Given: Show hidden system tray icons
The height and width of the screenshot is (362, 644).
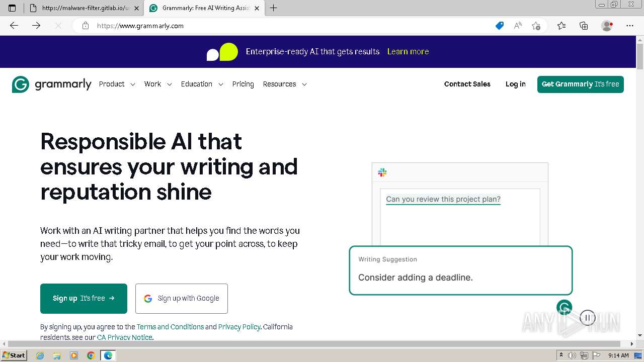Looking at the screenshot, I should click(x=561, y=355).
